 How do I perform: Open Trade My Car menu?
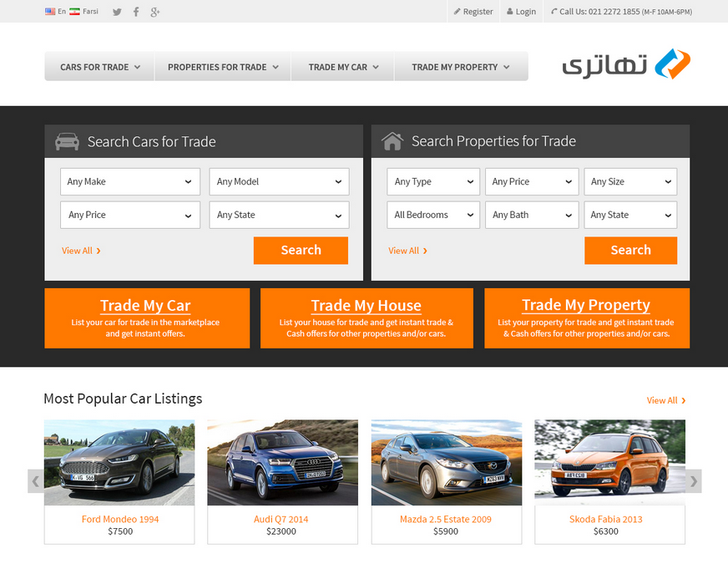pyautogui.click(x=343, y=67)
